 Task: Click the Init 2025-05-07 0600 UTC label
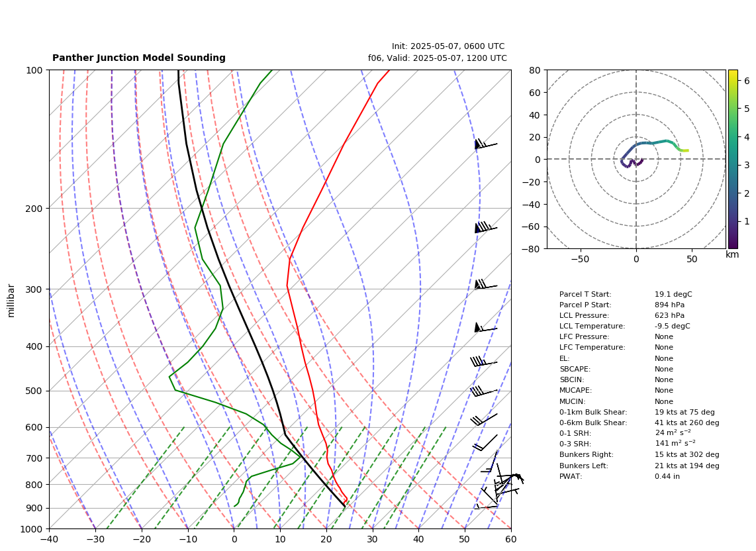click(448, 46)
